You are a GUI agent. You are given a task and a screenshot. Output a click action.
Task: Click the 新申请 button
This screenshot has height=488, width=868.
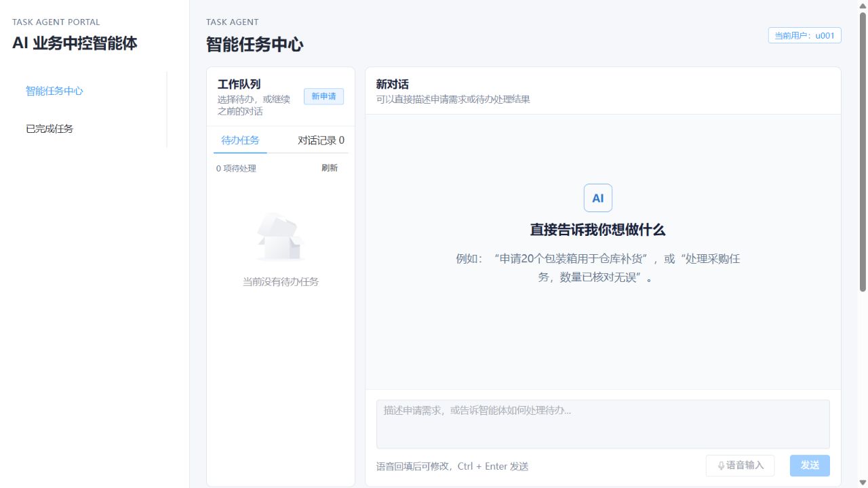click(x=323, y=96)
